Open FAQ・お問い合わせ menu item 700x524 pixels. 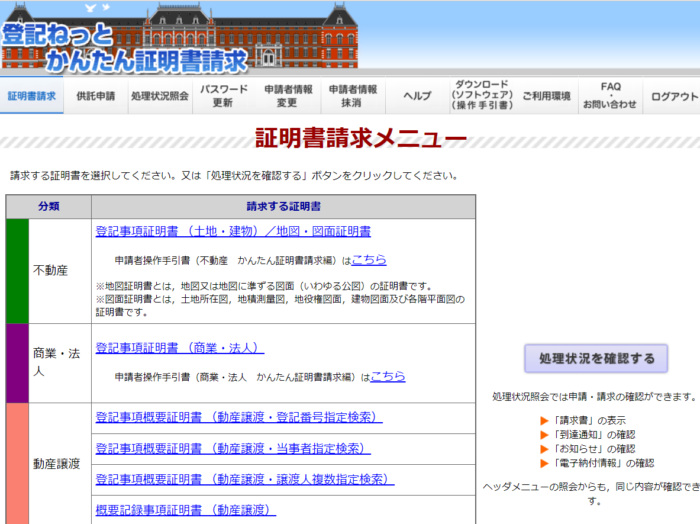pos(610,96)
